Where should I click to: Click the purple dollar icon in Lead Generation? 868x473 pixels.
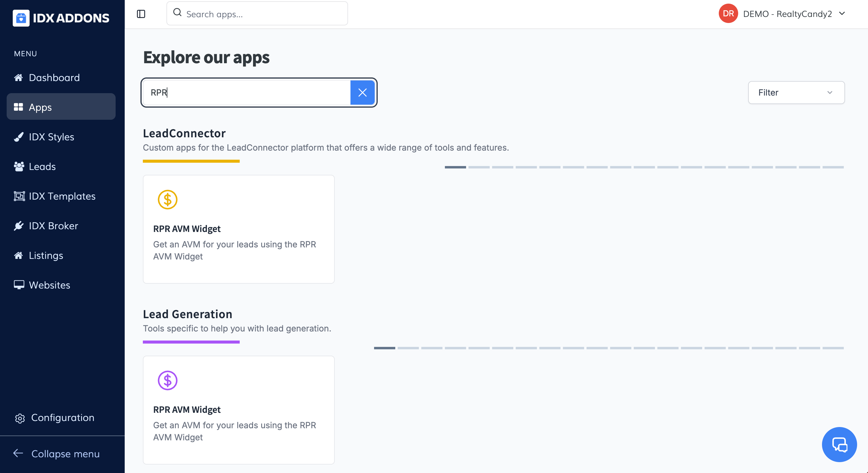tap(167, 380)
